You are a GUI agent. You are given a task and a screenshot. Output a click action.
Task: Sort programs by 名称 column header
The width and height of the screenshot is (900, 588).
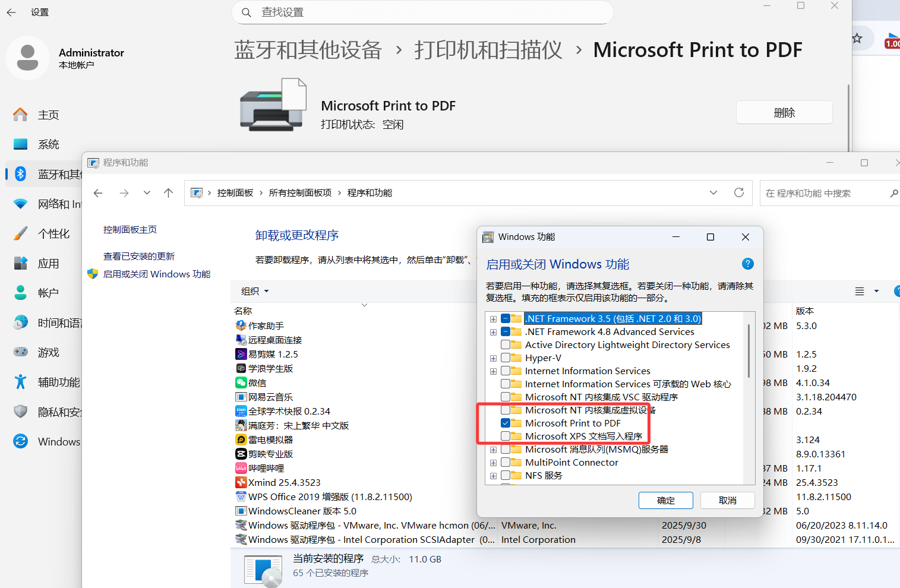pos(243,311)
